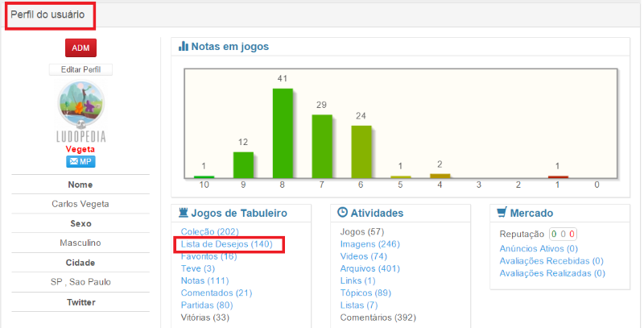Click the tallest green bar for rating 8

point(283,133)
